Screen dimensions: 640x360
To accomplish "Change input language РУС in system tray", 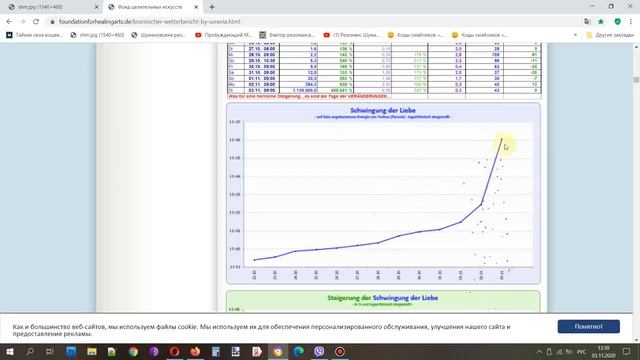I will coord(582,352).
